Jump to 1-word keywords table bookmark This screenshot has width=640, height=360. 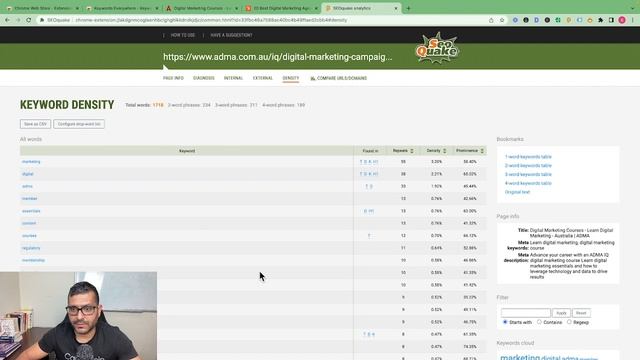pos(528,157)
